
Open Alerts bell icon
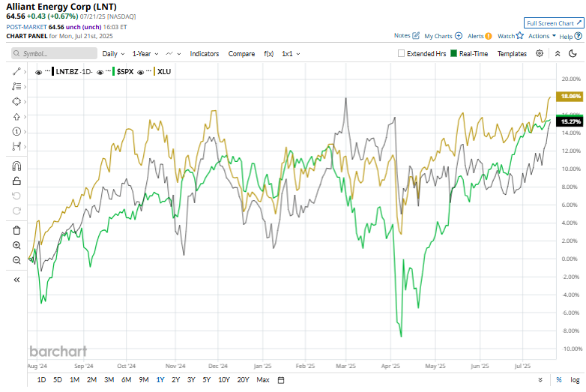tap(488, 36)
